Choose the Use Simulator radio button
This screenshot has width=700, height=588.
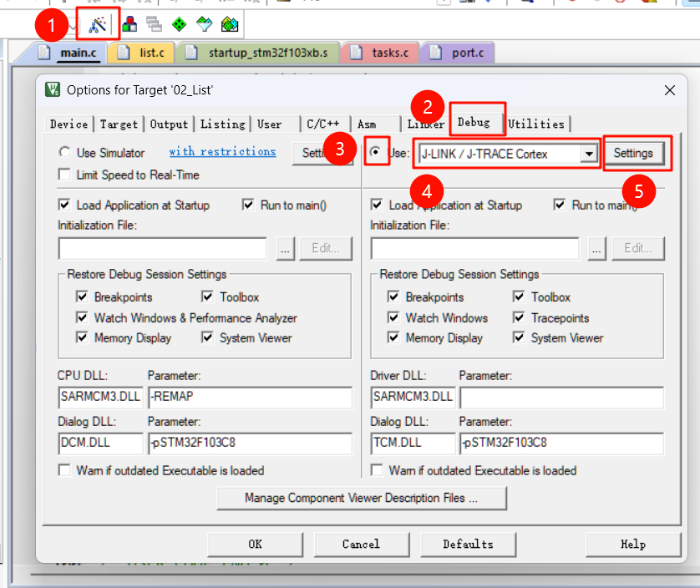click(x=64, y=152)
